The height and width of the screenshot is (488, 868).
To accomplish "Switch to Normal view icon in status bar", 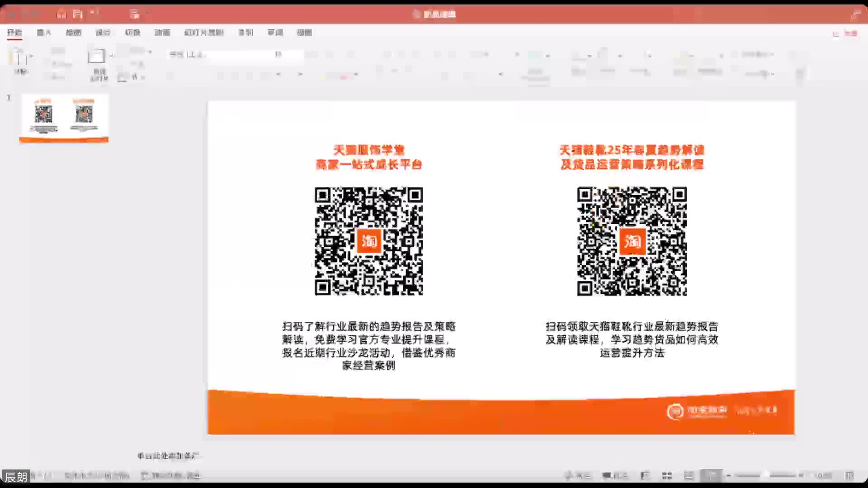I will [645, 475].
